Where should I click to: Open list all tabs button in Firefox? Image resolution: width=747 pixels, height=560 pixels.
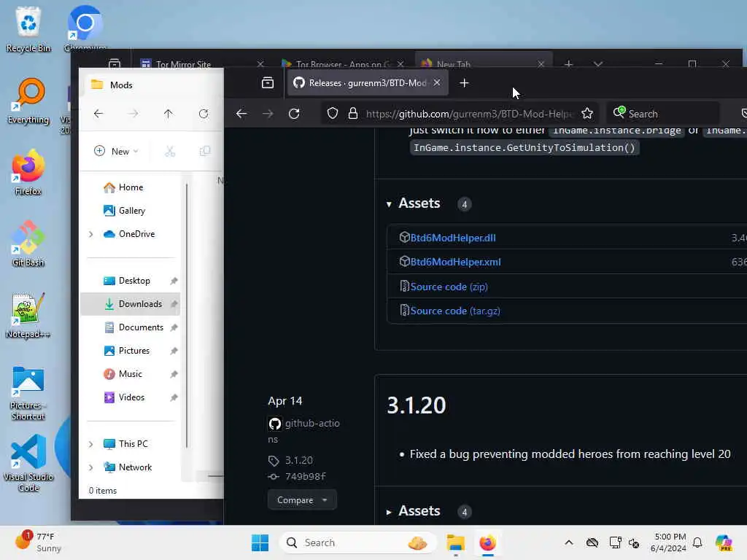268,83
